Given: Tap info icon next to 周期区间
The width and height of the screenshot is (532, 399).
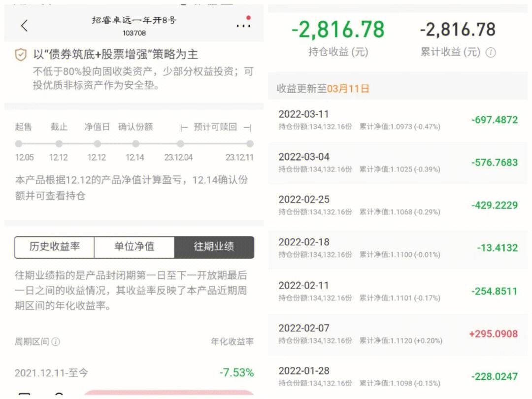Looking at the screenshot, I should 56,342.
